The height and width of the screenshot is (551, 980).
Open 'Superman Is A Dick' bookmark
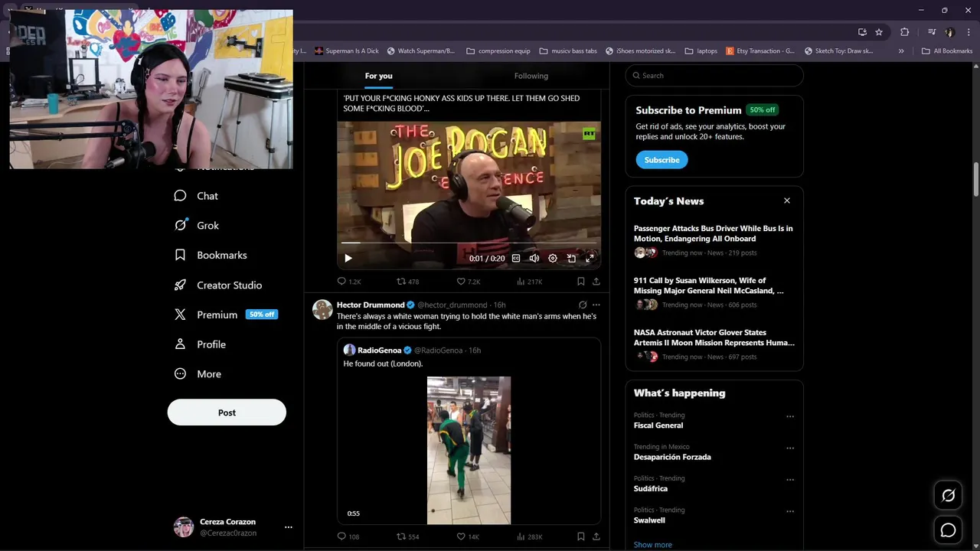(347, 51)
